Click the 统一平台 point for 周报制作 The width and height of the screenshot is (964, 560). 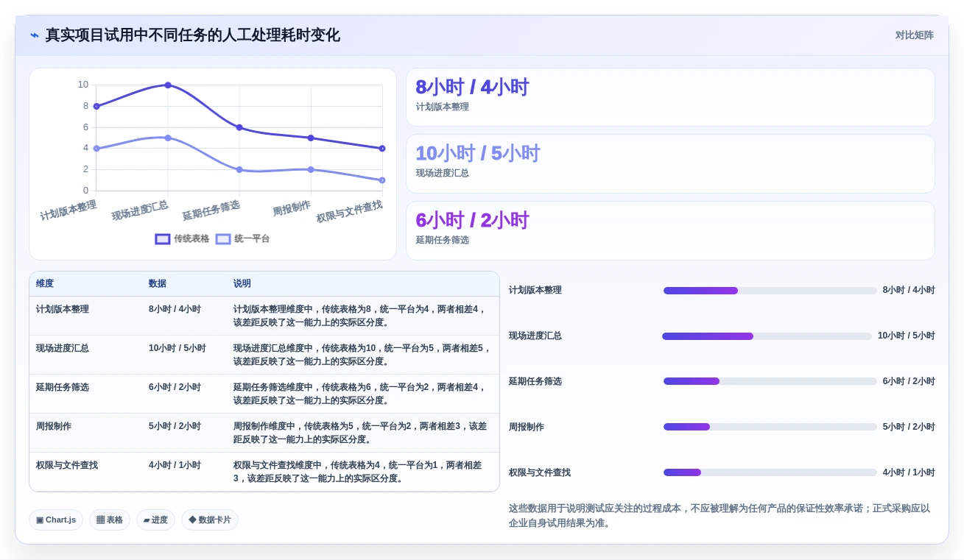coord(311,170)
